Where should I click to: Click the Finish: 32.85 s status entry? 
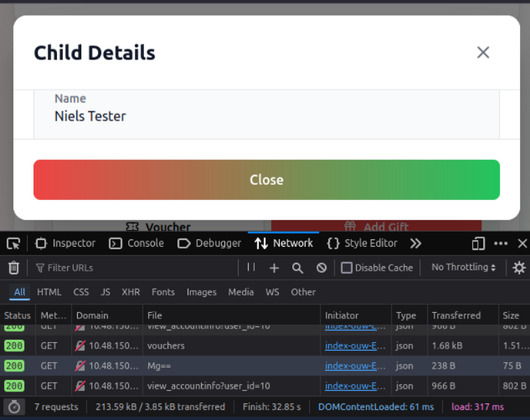coord(272,407)
